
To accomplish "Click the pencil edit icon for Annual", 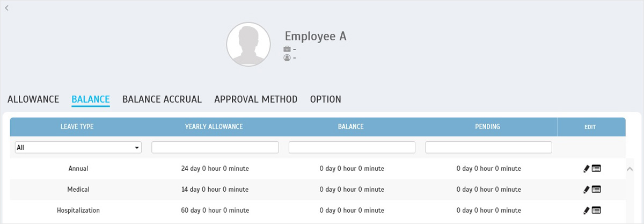I will [586, 169].
